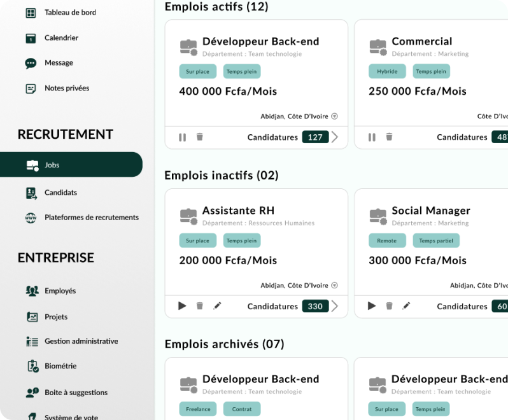Click the Gestion administrative list icon
The width and height of the screenshot is (508, 420).
(x=32, y=342)
